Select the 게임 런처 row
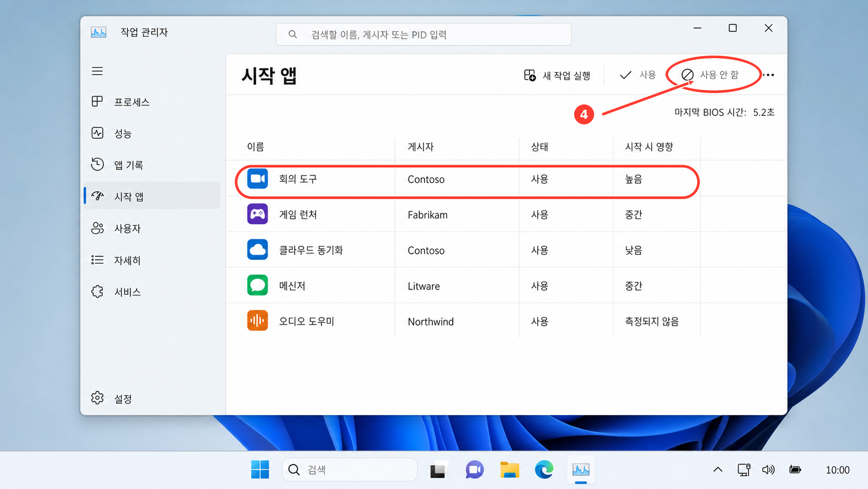This screenshot has width=868, height=489. 507,215
